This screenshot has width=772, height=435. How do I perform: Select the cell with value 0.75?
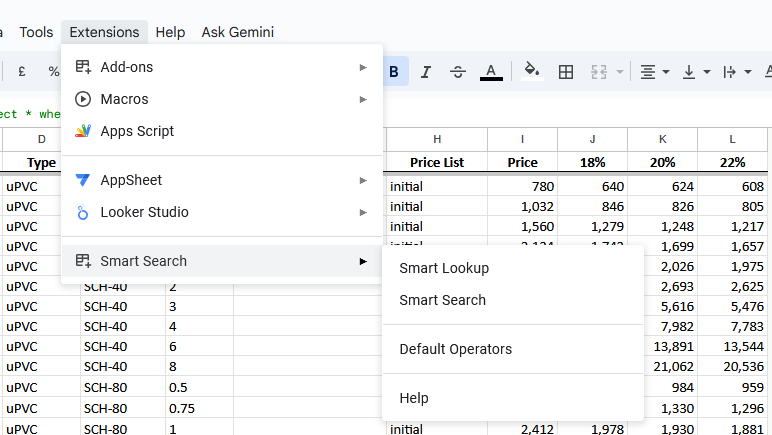(199, 408)
